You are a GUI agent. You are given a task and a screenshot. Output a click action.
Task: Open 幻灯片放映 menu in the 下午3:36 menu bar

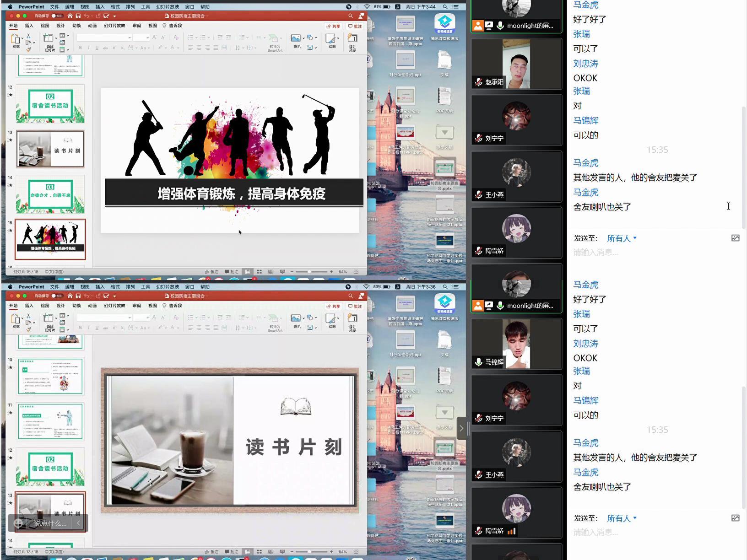click(x=168, y=287)
